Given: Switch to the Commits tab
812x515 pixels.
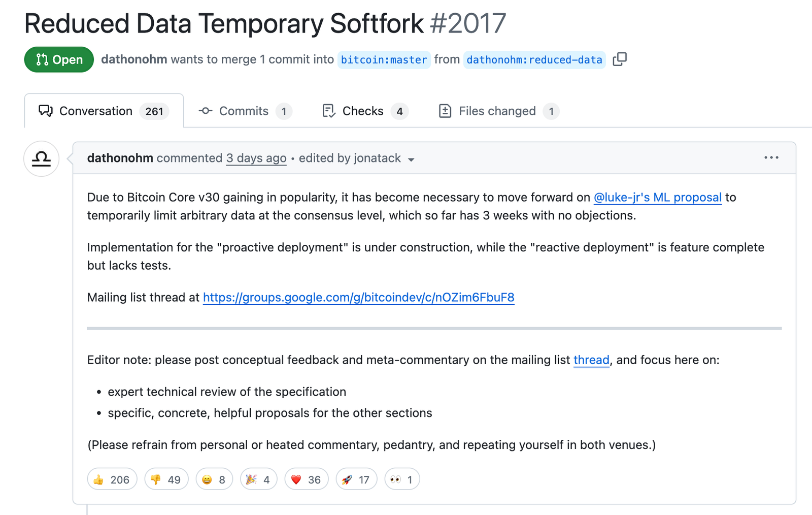Looking at the screenshot, I should click(x=245, y=111).
